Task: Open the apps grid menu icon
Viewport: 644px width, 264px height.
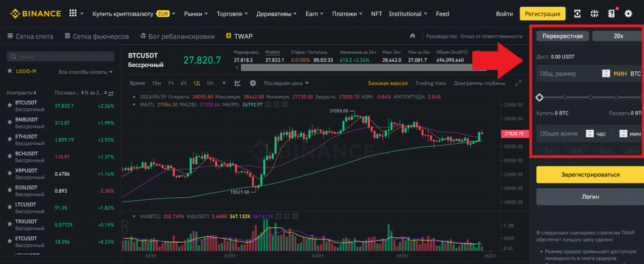Action: pos(74,13)
